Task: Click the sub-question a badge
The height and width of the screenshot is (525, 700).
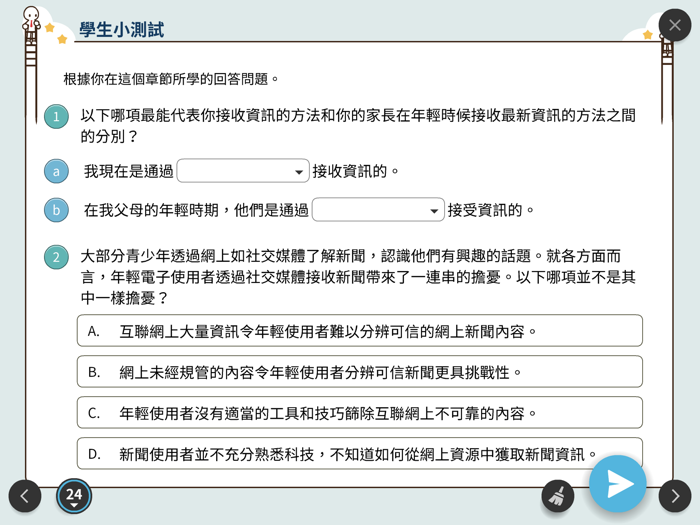Action: pyautogui.click(x=56, y=171)
